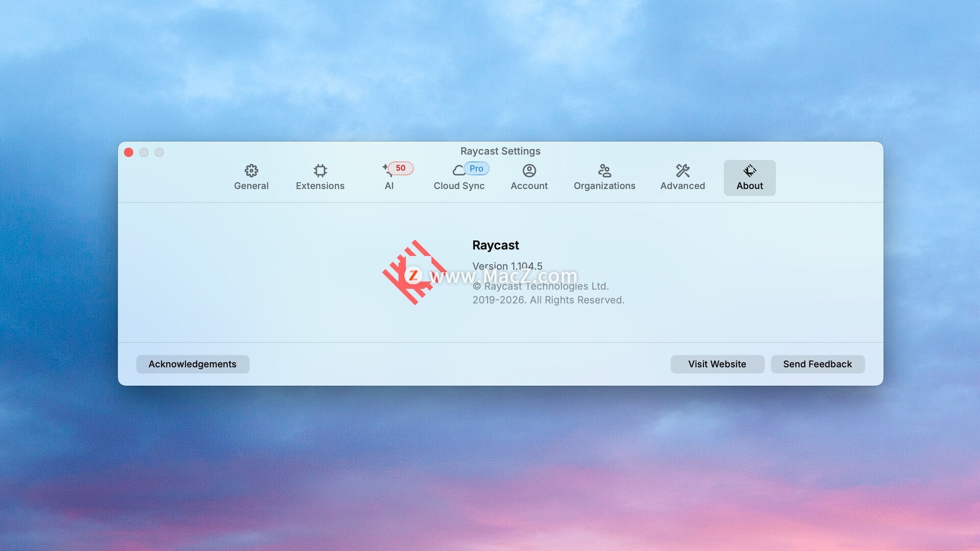The height and width of the screenshot is (551, 980).
Task: Open the General gear icon tab
Action: (251, 170)
